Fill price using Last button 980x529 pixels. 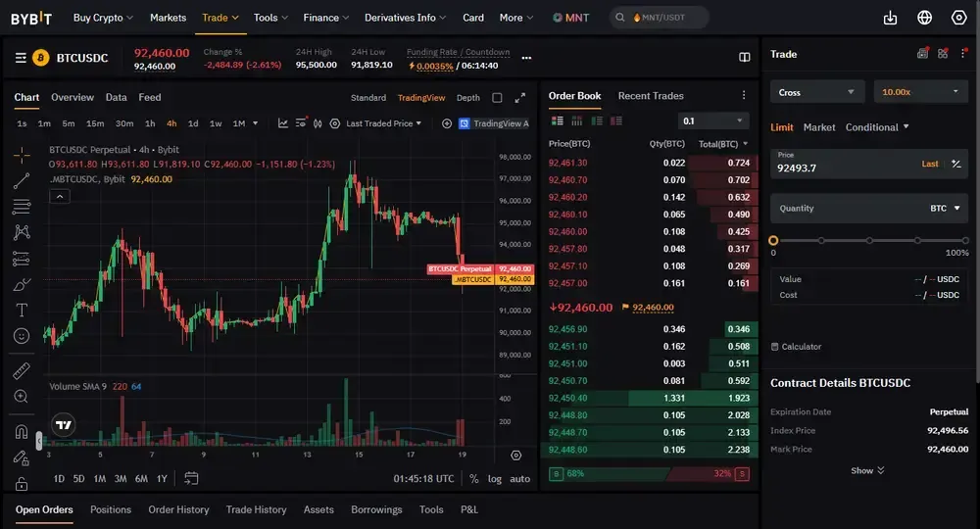click(929, 164)
